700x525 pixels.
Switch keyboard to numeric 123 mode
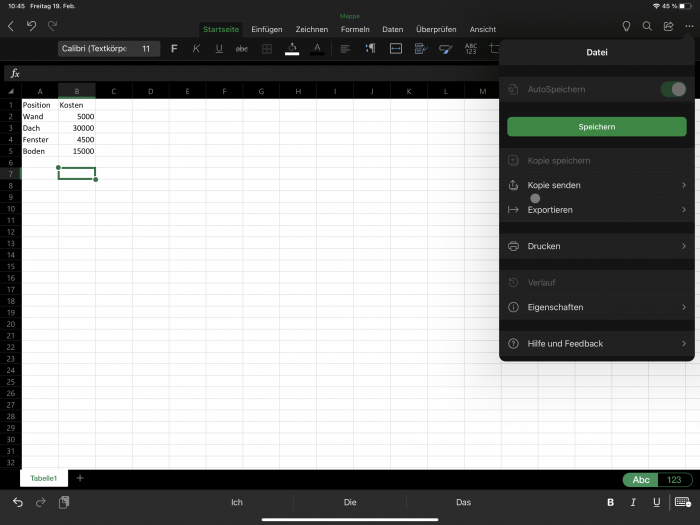pos(674,480)
